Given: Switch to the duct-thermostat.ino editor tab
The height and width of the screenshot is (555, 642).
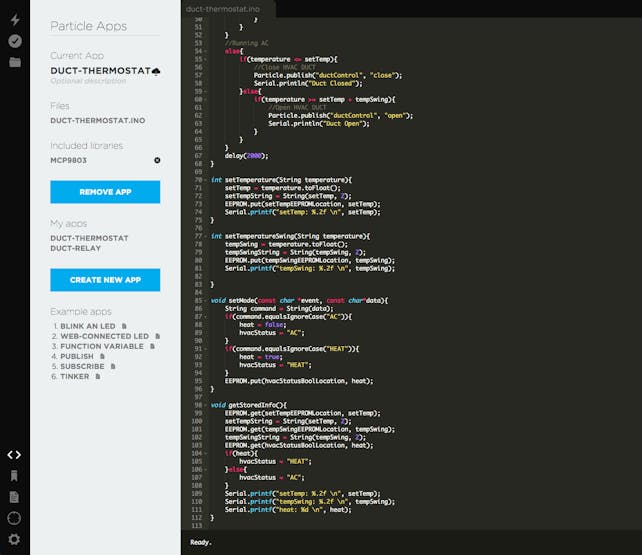Looking at the screenshot, I should pyautogui.click(x=223, y=9).
